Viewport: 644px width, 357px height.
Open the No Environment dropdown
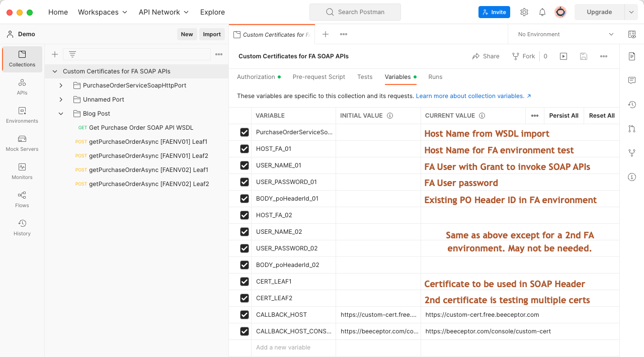coord(566,34)
